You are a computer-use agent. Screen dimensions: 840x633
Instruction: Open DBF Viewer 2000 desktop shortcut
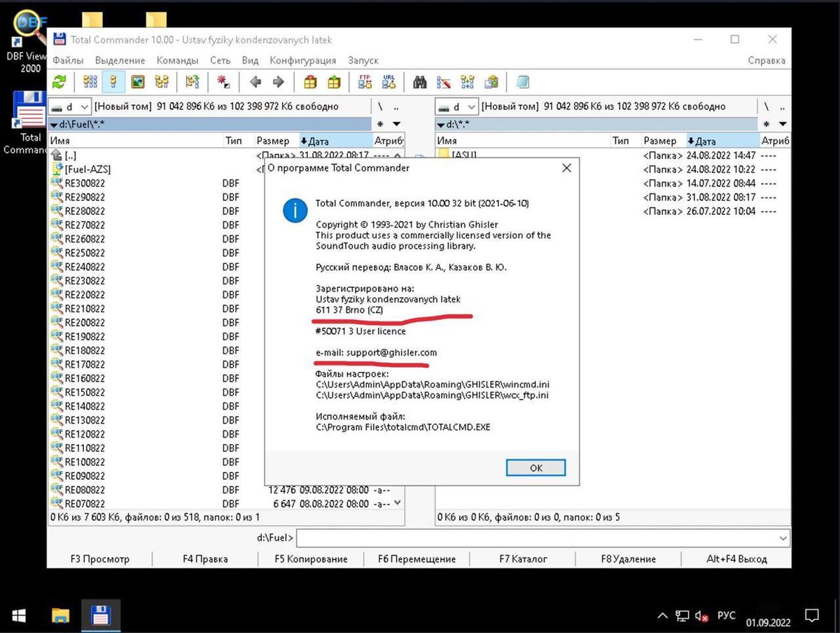click(28, 42)
